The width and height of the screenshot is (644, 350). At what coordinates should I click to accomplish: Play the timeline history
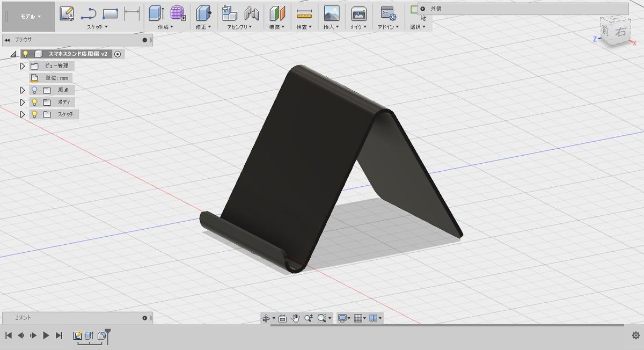pos(46,336)
